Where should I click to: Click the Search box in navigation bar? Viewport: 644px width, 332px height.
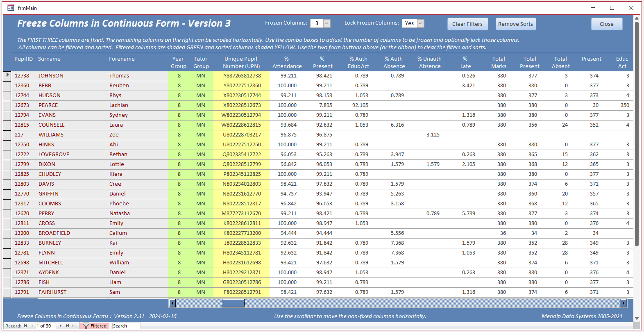coord(126,326)
